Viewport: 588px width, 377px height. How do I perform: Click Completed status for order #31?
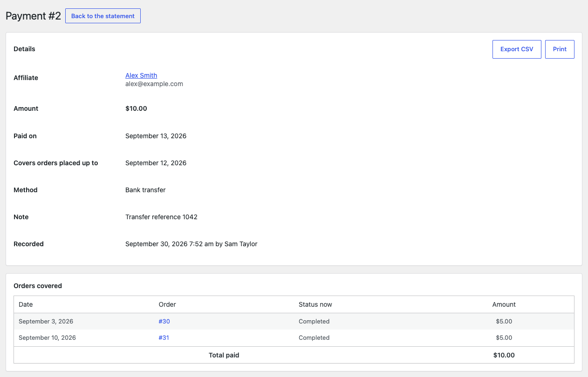click(314, 338)
